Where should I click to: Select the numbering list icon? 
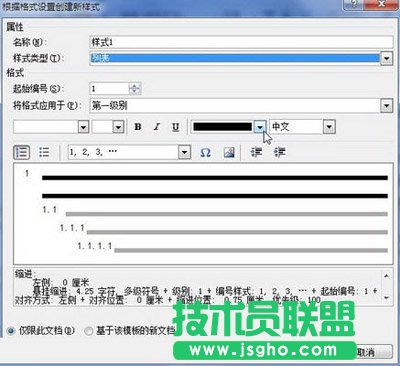coord(21,152)
